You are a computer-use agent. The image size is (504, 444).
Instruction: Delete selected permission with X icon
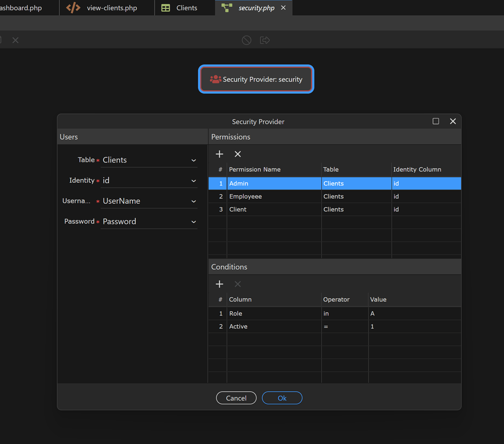pos(238,154)
